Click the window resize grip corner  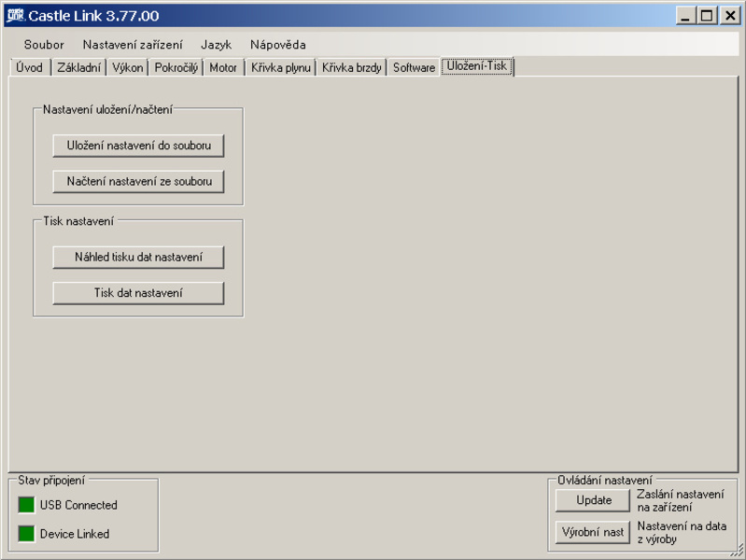737,551
